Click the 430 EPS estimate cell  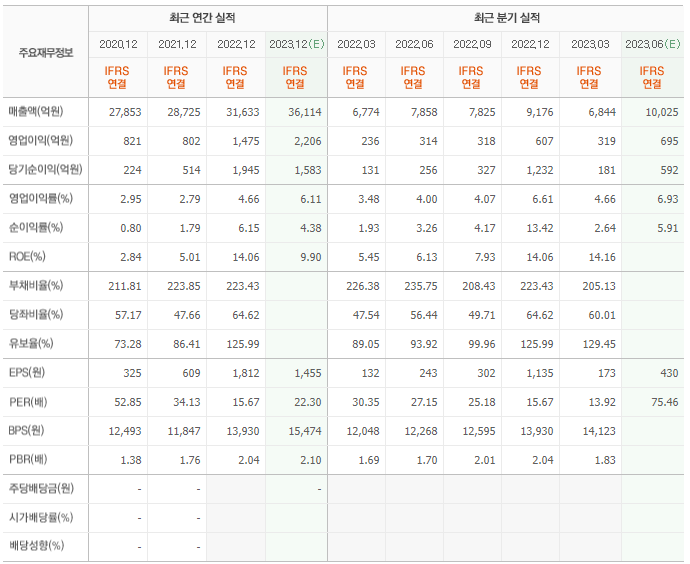[x=669, y=374]
